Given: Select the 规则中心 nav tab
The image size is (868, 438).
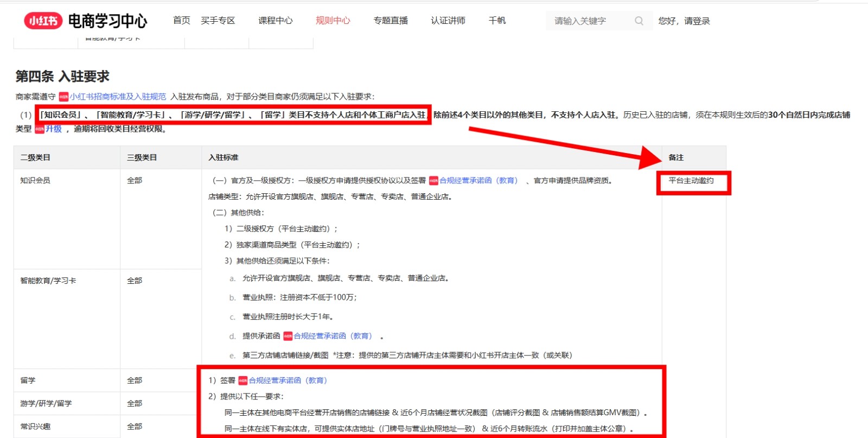Looking at the screenshot, I should point(333,20).
